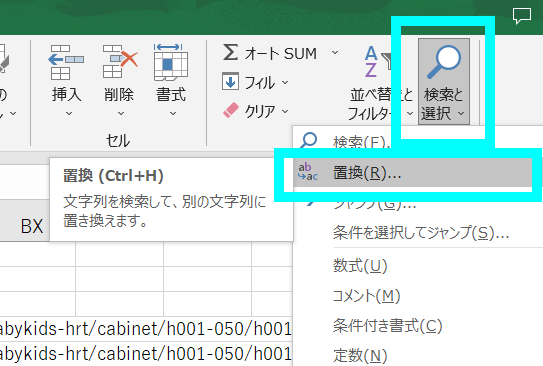
Task: Click the second row abykids-hrt/cabinet path cell
Action: (x=145, y=354)
